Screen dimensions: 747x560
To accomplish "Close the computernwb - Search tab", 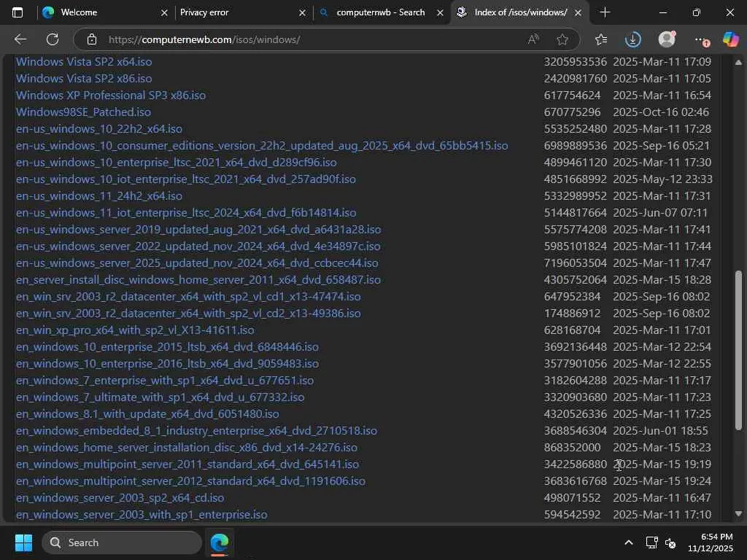I will [x=440, y=13].
